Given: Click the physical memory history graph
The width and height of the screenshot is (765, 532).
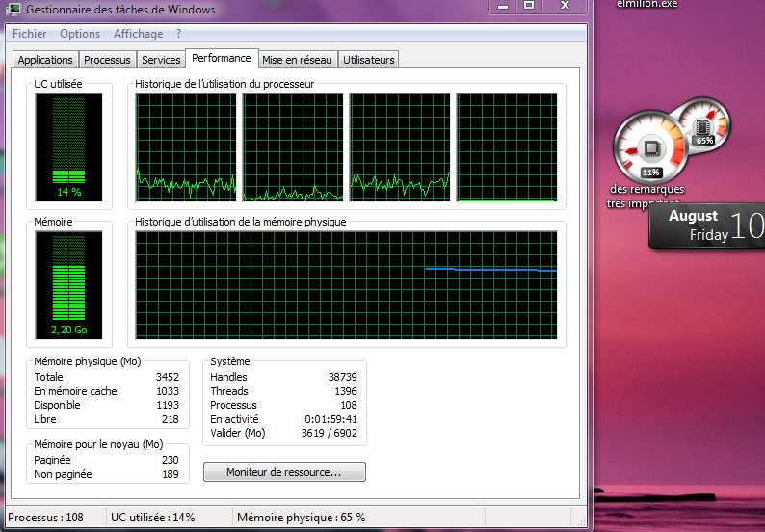Looking at the screenshot, I should (346, 285).
